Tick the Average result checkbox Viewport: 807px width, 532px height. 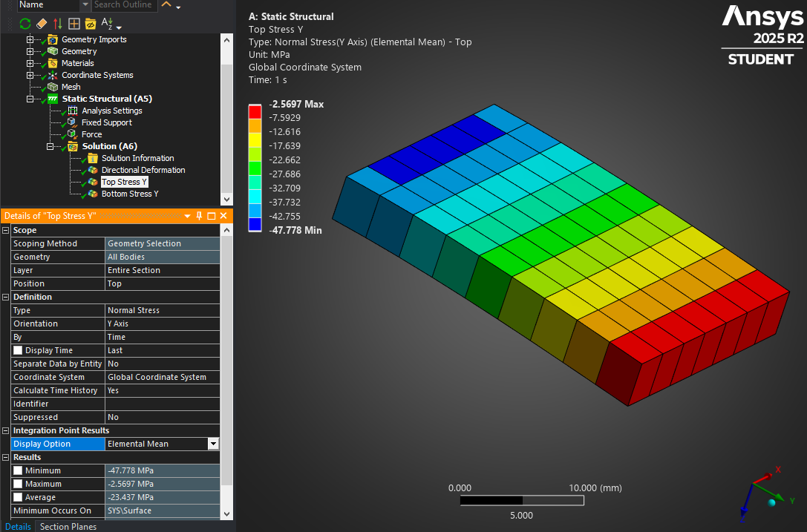coord(18,497)
